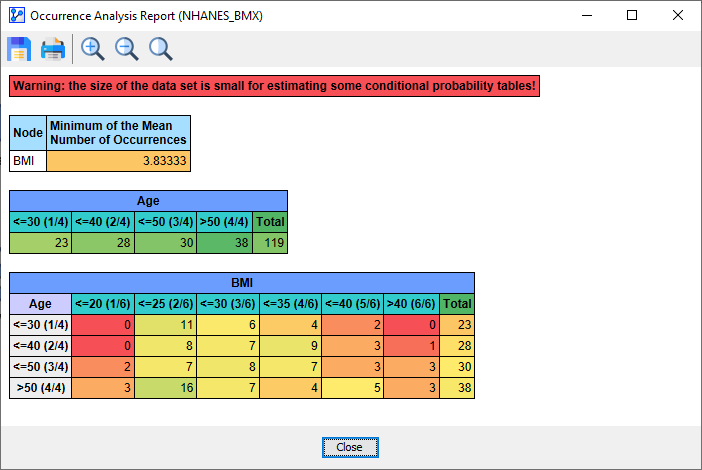The image size is (702, 470).
Task: Click BMI table row label <=40 (2/4)
Action: point(40,346)
